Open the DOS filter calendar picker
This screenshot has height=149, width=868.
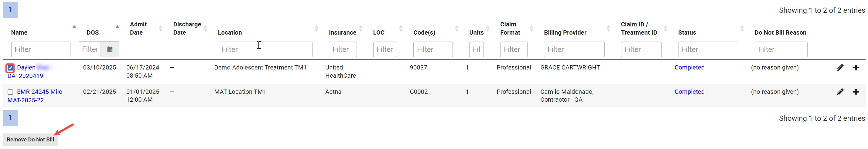(x=110, y=49)
